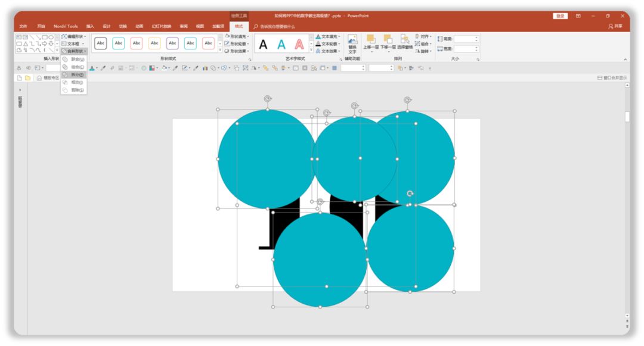Choose 联合 (Union) in merge shapes menu

74,60
